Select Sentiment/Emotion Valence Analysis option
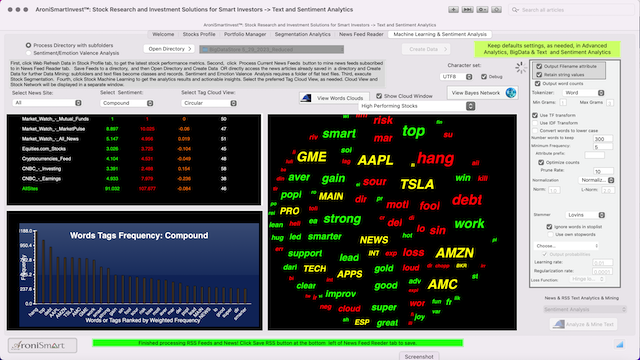Viewport: 640px width, 360px height. (29, 53)
